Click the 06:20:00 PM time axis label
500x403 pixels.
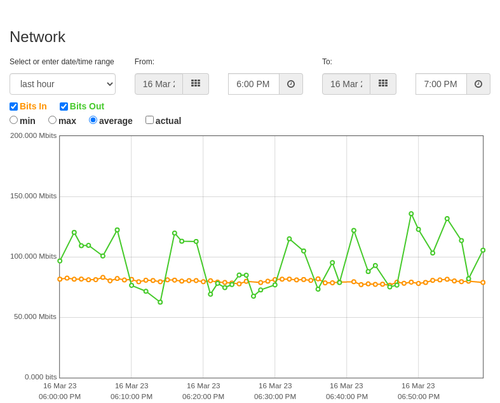click(x=203, y=397)
